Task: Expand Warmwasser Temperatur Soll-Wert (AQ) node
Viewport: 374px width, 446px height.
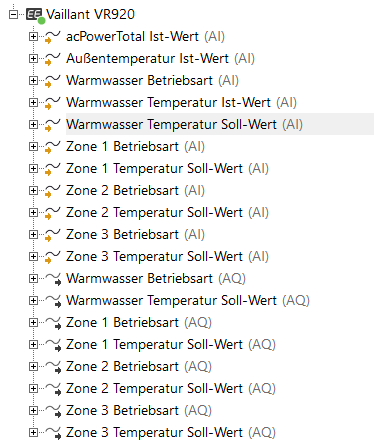Action: click(x=33, y=300)
